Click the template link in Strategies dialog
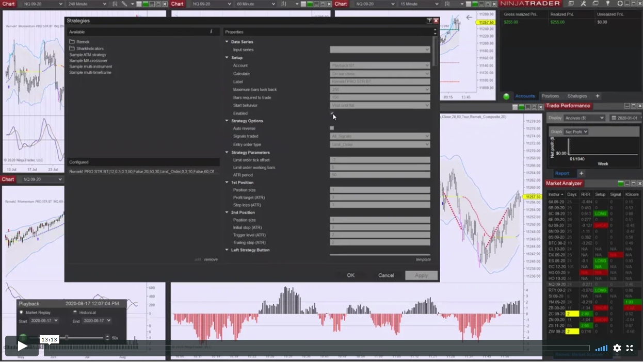 click(x=423, y=259)
